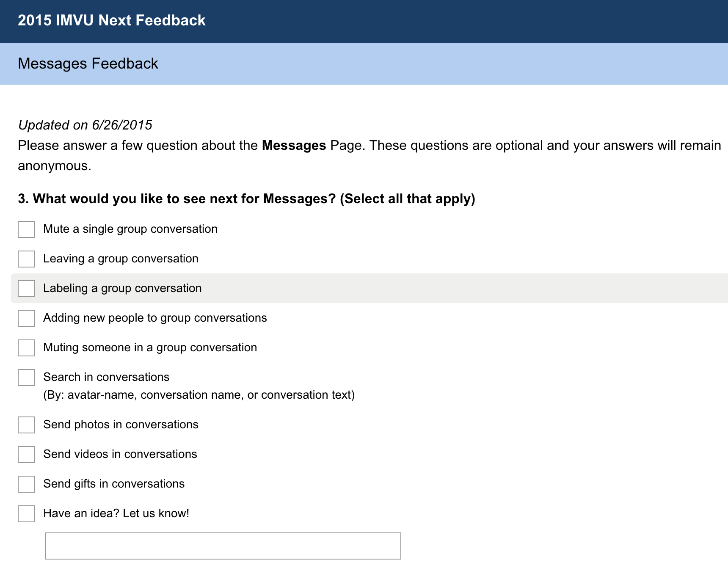Check the Send videos in conversations option
The width and height of the screenshot is (728, 579).
coord(26,455)
